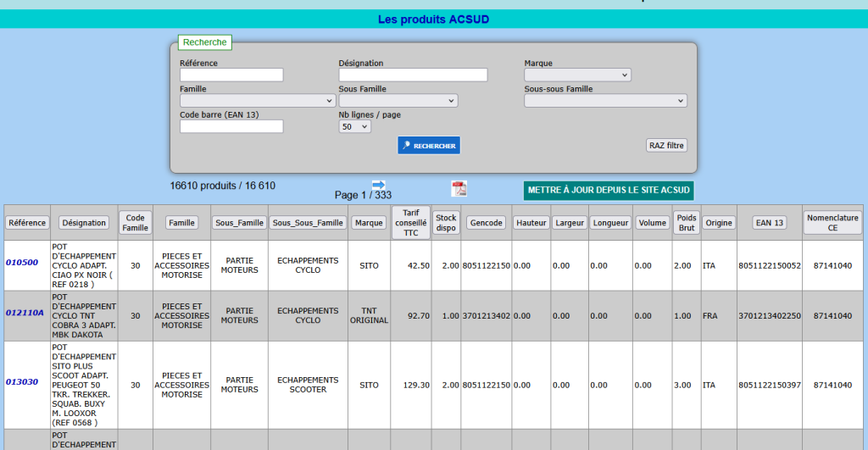Sort by Tarif conseillé TTC column

click(x=411, y=222)
